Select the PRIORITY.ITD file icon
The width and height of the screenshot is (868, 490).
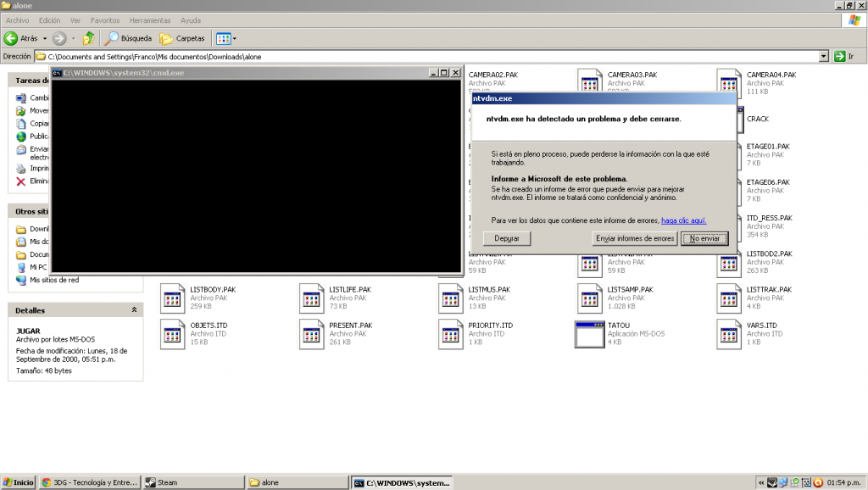(x=451, y=334)
